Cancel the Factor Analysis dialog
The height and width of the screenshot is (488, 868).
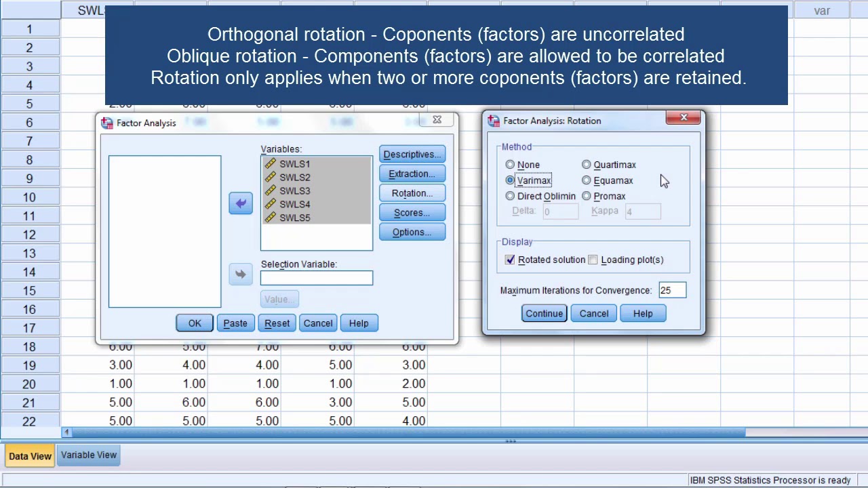click(318, 323)
